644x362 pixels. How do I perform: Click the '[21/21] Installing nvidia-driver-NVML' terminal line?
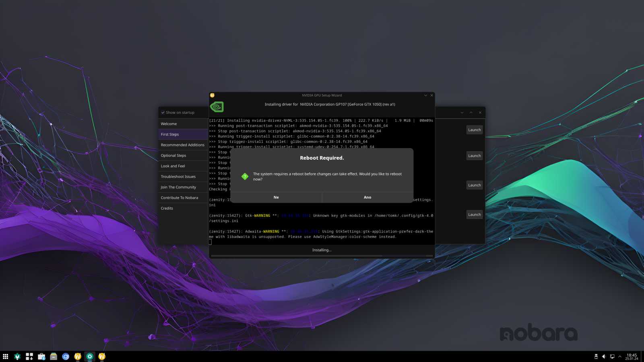point(321,121)
